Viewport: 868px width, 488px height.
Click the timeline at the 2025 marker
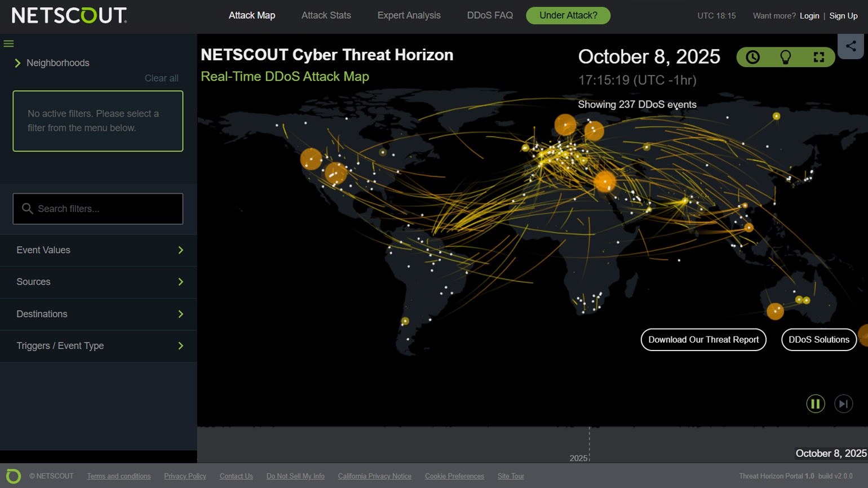click(x=589, y=445)
